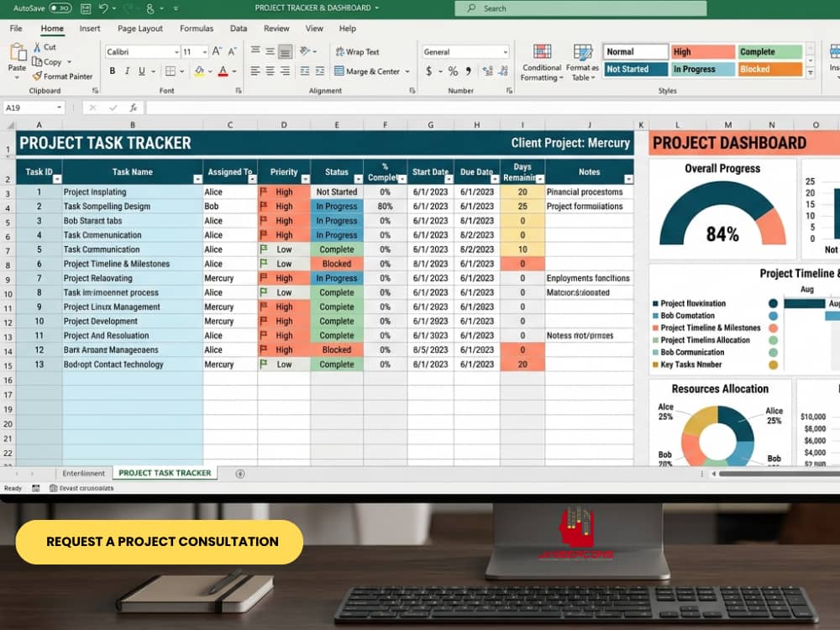Toggle Bold formatting
This screenshot has height=630, width=840.
(x=113, y=71)
